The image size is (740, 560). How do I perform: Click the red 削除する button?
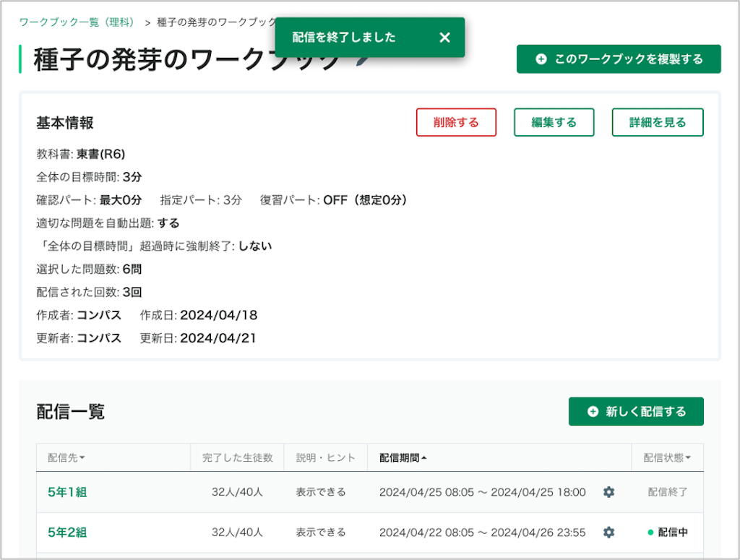tap(456, 122)
